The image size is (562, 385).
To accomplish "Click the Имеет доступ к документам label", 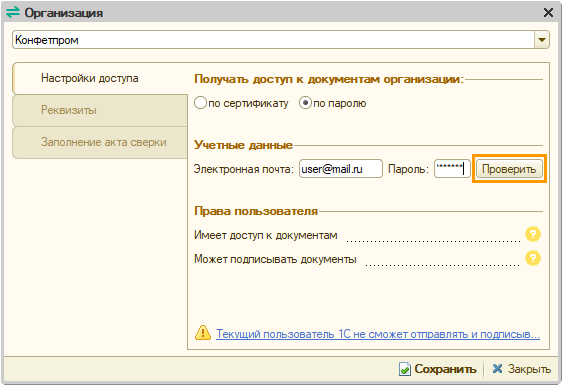I will coord(266,235).
